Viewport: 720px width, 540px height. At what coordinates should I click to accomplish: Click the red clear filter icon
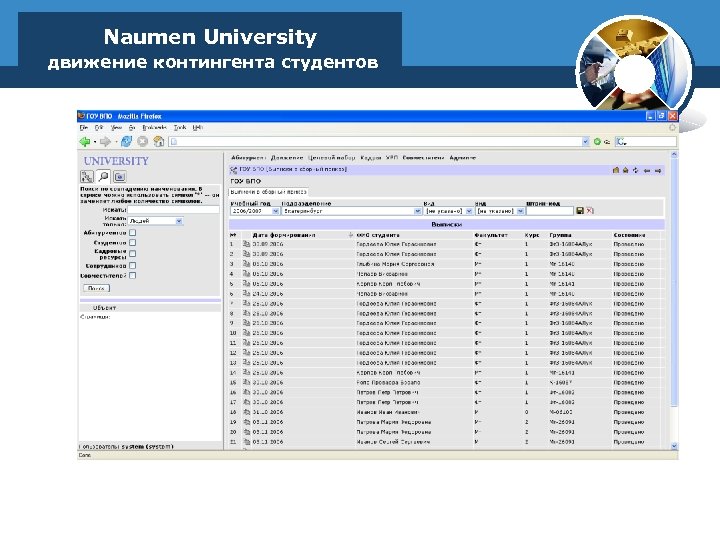tap(590, 211)
